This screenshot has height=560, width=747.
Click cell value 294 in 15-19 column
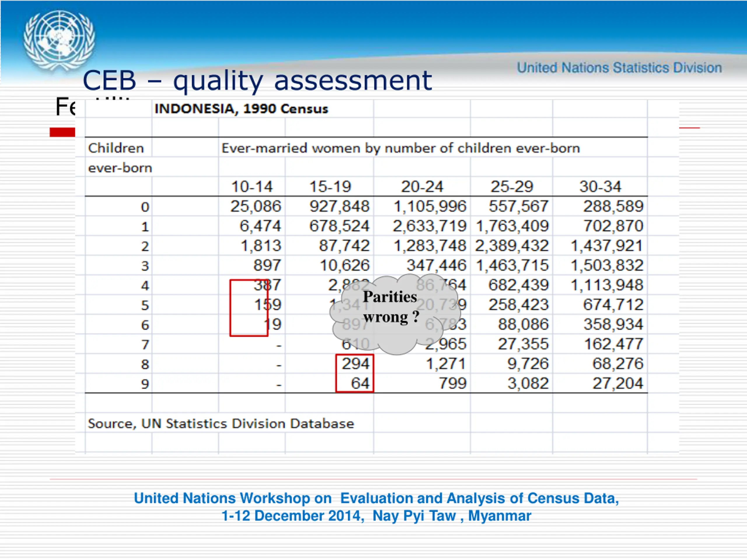pos(356,363)
